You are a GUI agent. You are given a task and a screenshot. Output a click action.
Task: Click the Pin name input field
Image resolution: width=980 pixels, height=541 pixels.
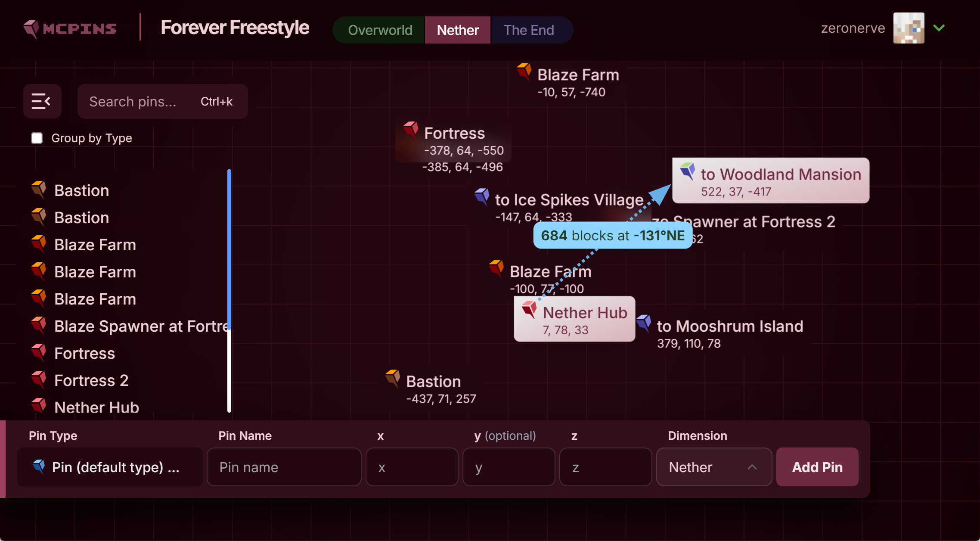point(284,467)
